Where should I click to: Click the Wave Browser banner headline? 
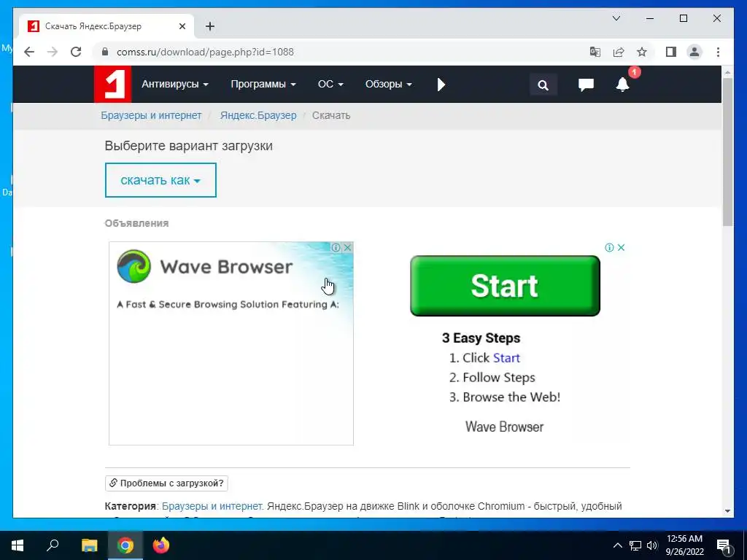point(226,267)
